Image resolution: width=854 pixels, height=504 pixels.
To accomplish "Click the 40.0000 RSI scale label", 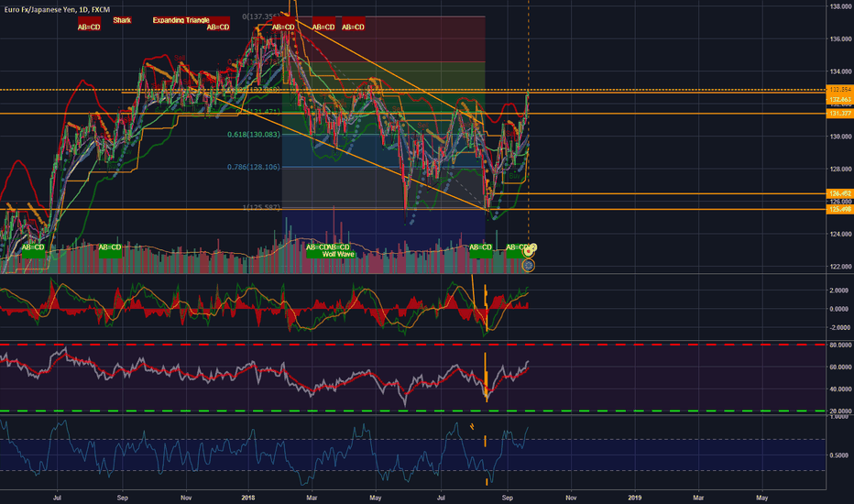I will coord(839,389).
